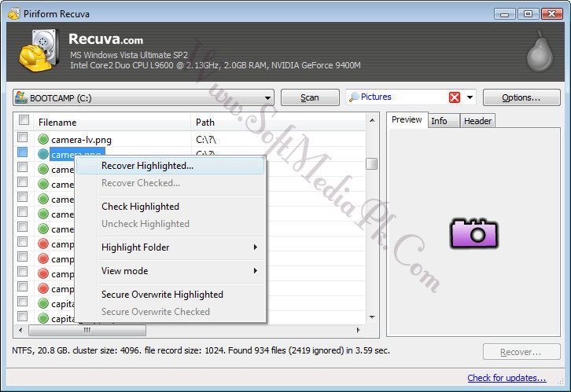Choose Recover Highlighted... from context menu
This screenshot has width=571, height=392.
[x=171, y=166]
